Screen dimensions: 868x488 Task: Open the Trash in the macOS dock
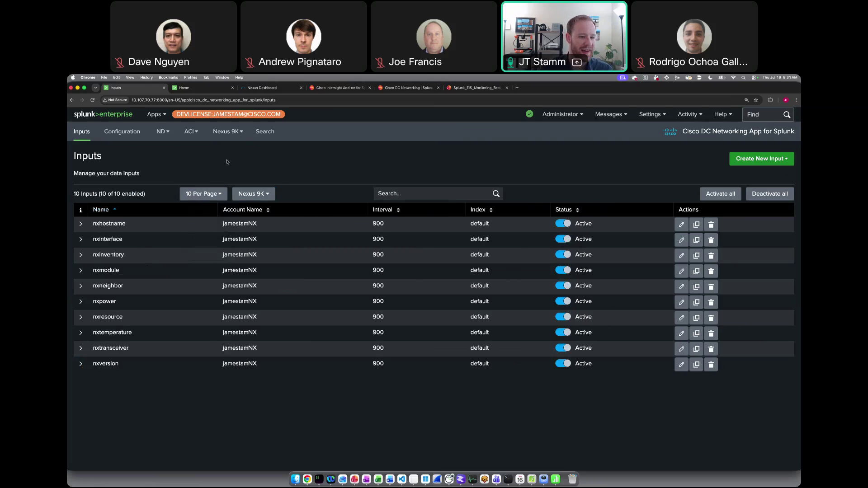[x=572, y=479]
